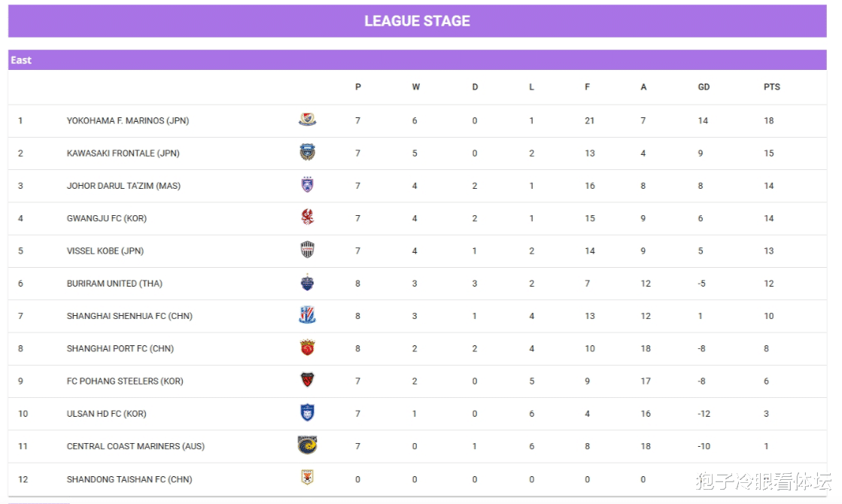Open the Central Coast Mariners (AUS) team name
842x504 pixels.
point(135,447)
